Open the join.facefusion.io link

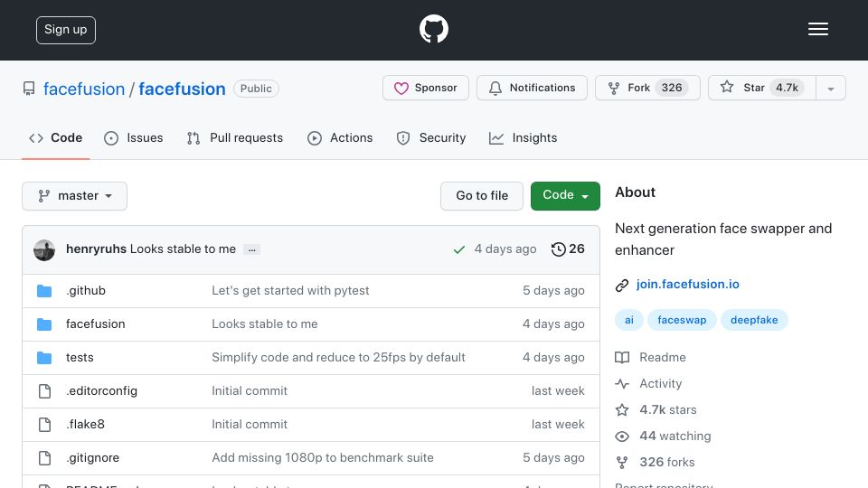click(687, 285)
